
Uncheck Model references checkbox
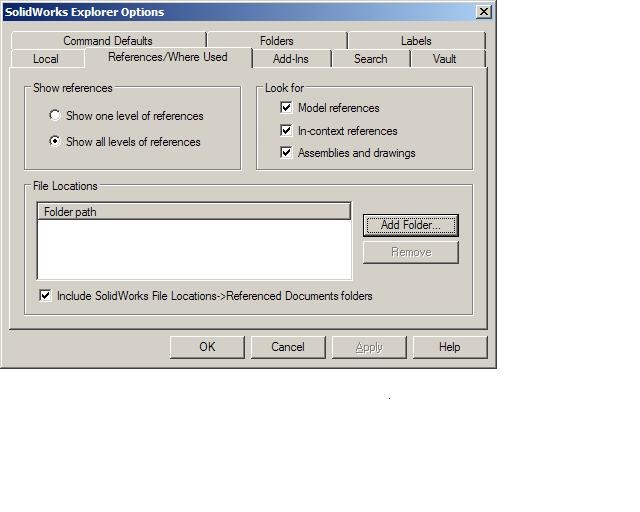tap(286, 108)
